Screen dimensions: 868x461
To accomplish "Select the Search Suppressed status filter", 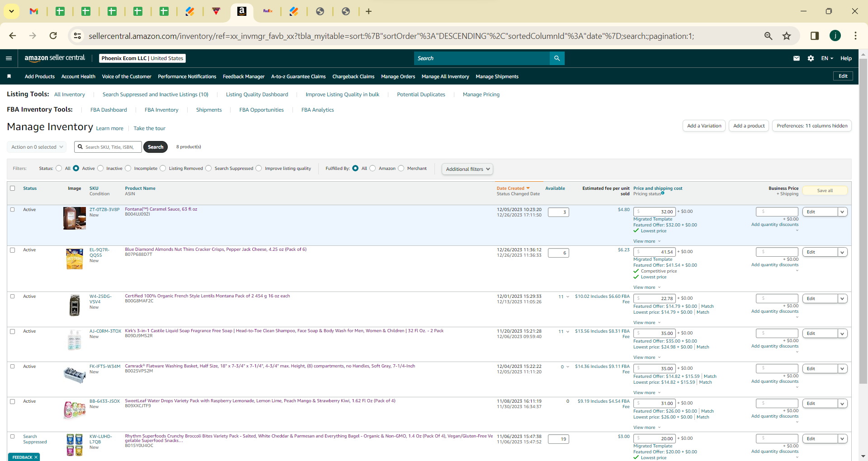I will click(208, 168).
